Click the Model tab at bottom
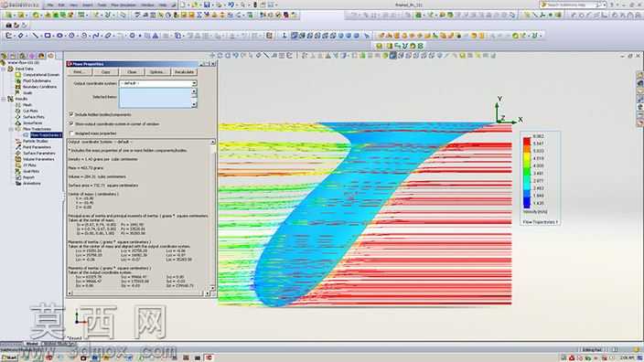 click(32, 344)
